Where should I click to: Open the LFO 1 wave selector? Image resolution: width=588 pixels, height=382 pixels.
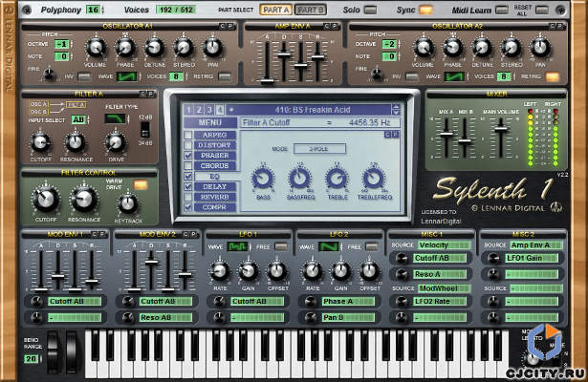pos(237,246)
